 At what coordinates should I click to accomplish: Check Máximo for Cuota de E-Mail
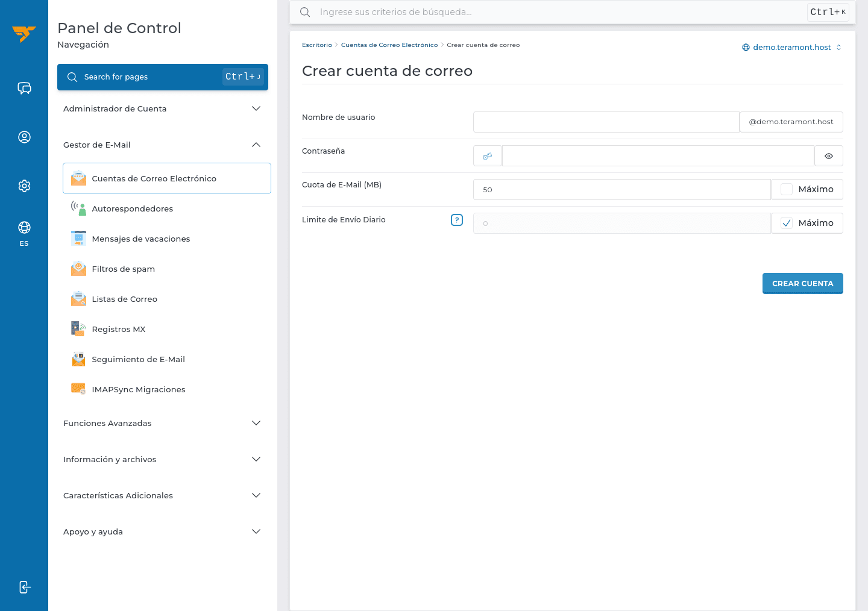point(787,189)
